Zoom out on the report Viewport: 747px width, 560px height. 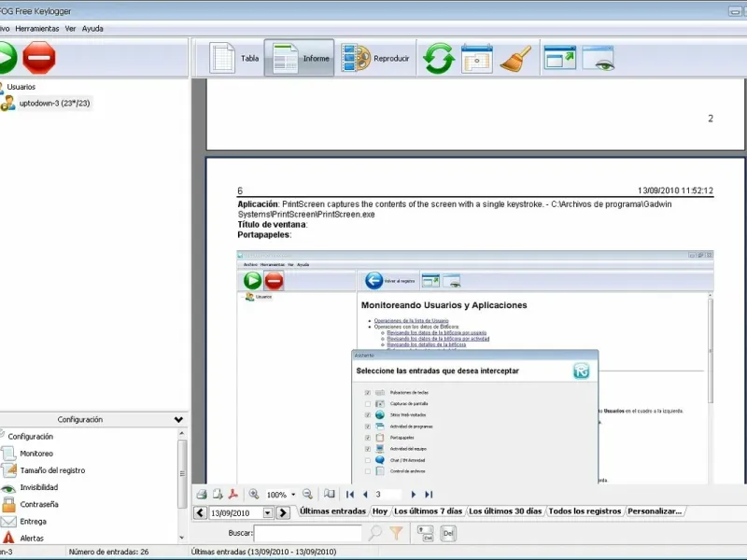pos(308,495)
